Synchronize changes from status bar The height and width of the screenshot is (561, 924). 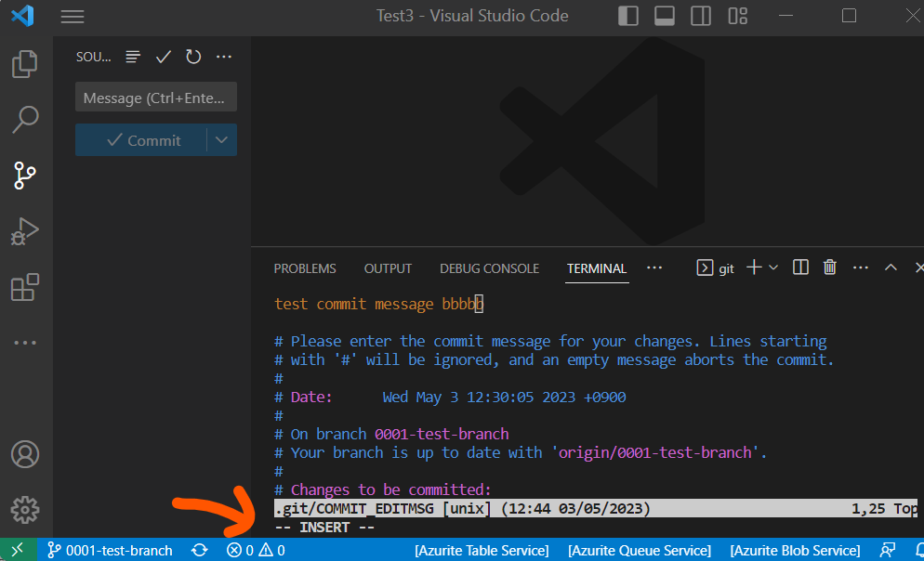(200, 550)
